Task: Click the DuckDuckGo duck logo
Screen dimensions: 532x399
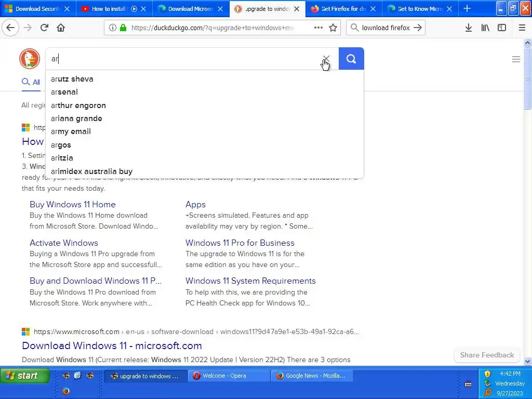Action: click(30, 59)
